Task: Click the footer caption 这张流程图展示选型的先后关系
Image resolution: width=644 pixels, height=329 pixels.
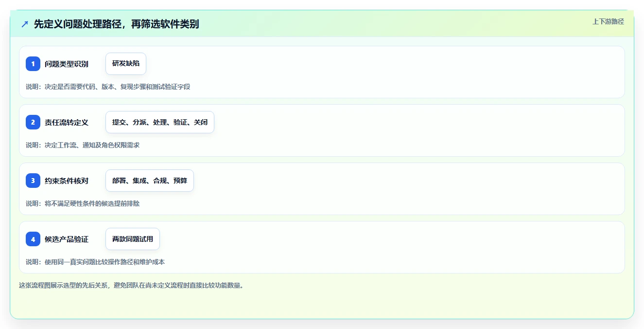Action: pos(131,285)
